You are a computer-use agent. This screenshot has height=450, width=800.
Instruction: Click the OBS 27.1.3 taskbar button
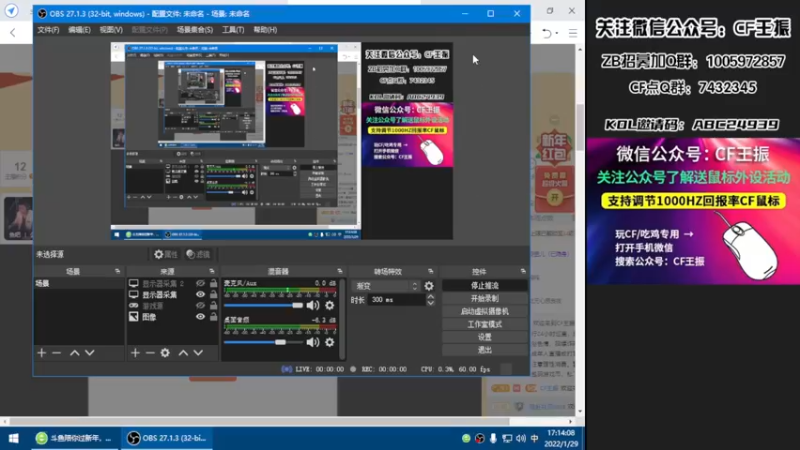(166, 438)
